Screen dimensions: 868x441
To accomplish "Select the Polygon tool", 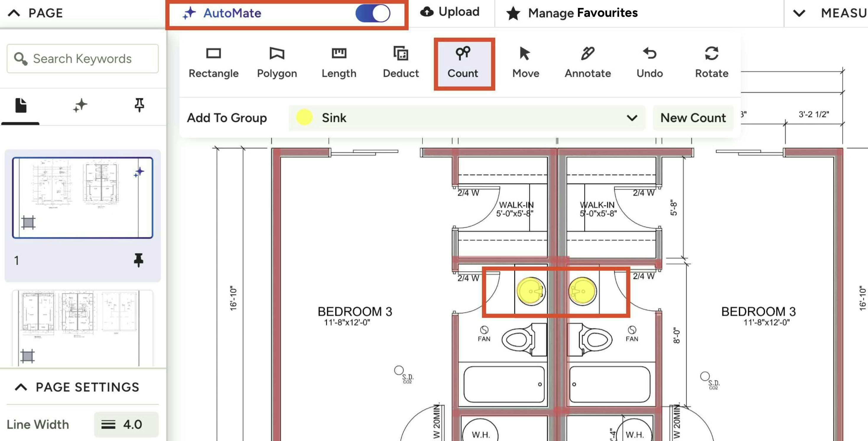I will 277,63.
